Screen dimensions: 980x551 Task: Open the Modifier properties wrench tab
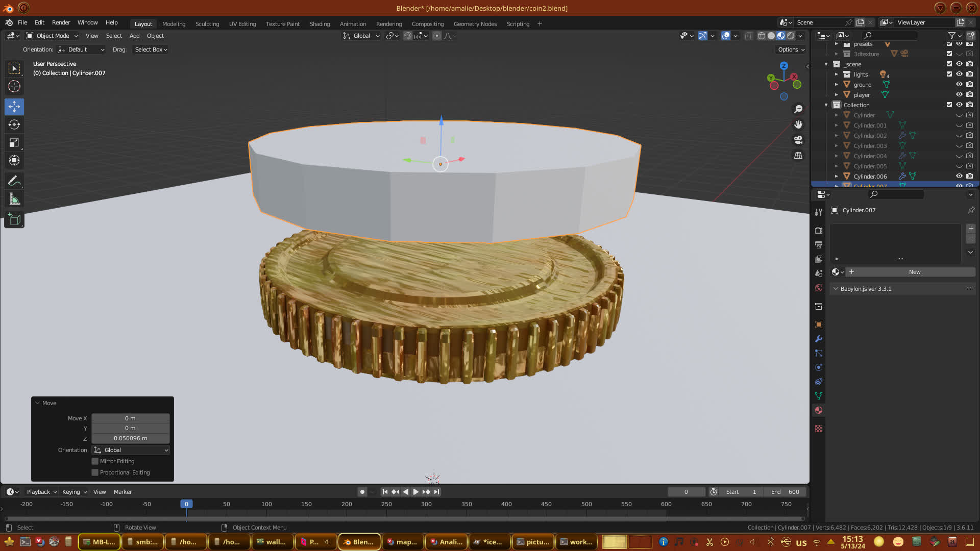[819, 339]
